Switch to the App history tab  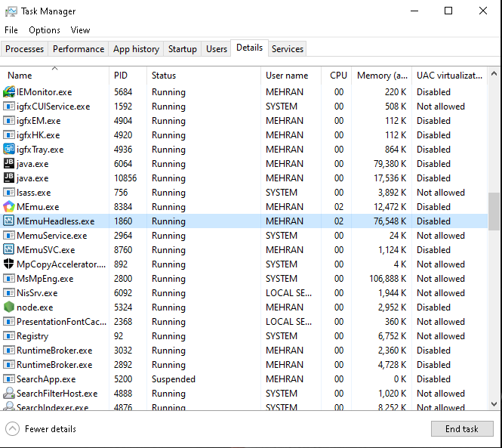[x=136, y=49]
